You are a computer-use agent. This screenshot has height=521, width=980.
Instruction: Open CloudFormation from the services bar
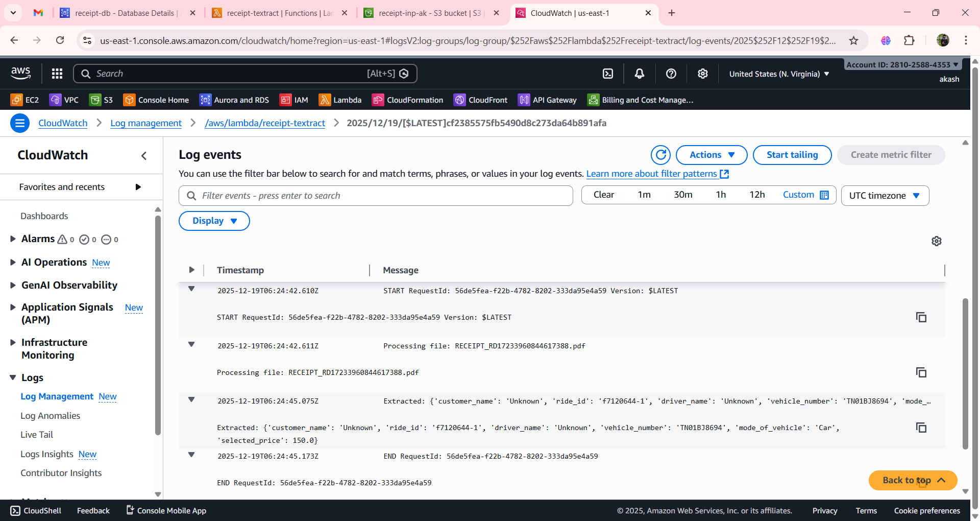(407, 100)
